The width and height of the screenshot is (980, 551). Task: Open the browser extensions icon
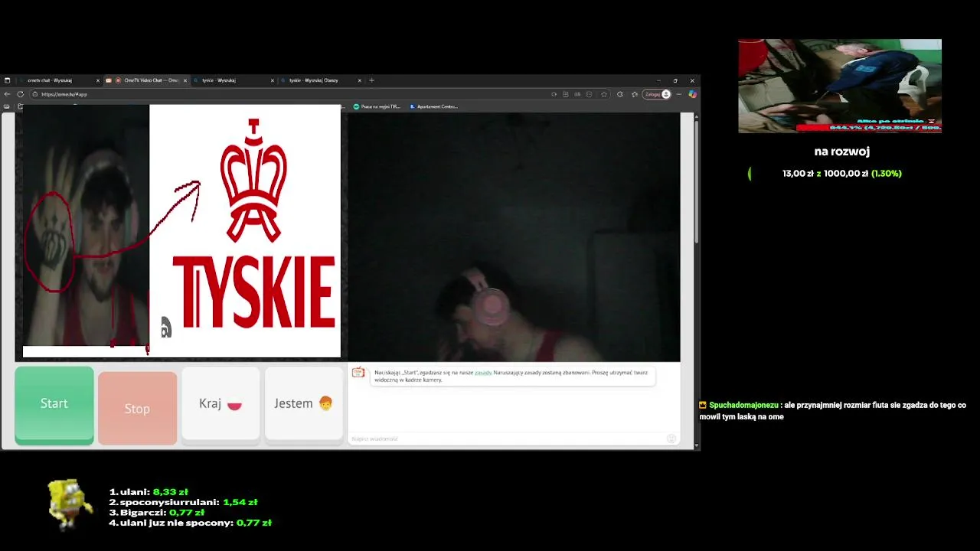click(x=619, y=94)
